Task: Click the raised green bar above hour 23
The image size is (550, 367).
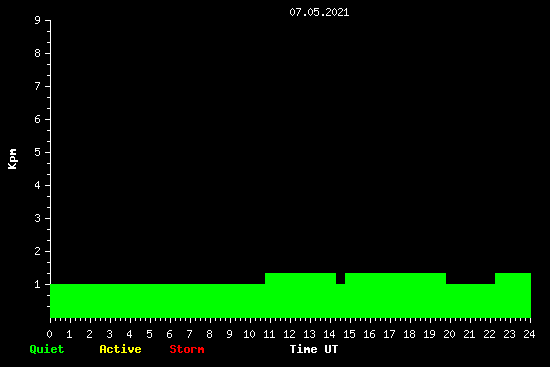Action: [513, 278]
